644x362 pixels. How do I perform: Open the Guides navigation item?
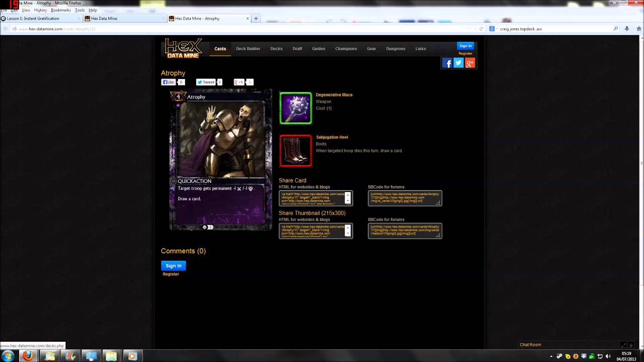coord(318,49)
